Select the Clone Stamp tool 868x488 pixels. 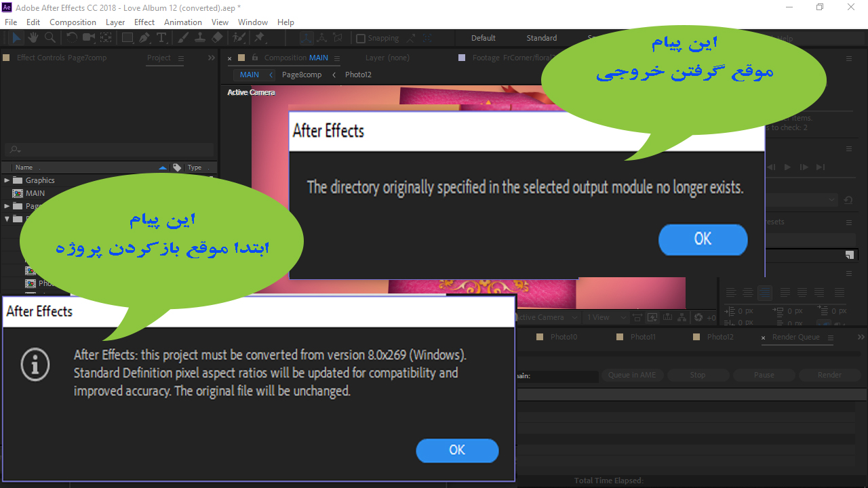click(x=200, y=38)
